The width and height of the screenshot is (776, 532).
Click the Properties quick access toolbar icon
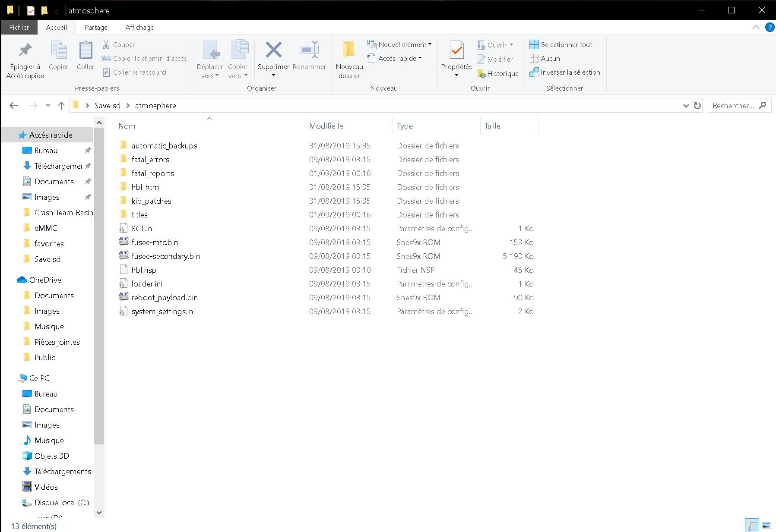click(30, 10)
